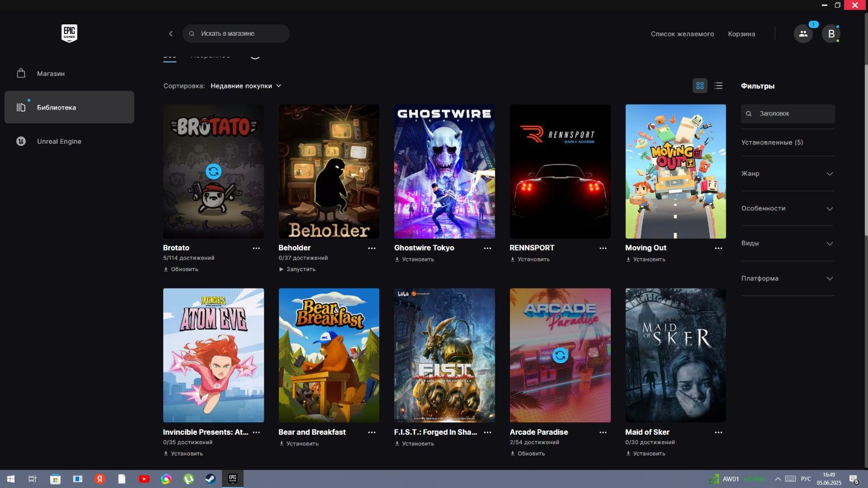Open Maid of Sker three-dot options
868x488 pixels.
pyautogui.click(x=718, y=432)
